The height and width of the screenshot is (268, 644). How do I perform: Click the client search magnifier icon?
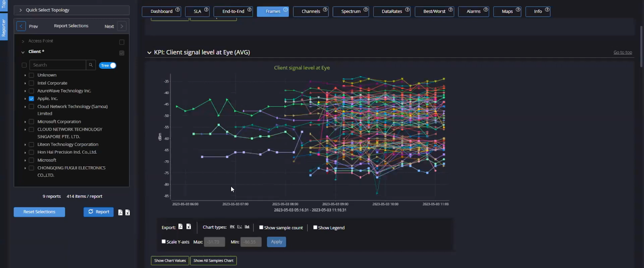click(x=91, y=65)
